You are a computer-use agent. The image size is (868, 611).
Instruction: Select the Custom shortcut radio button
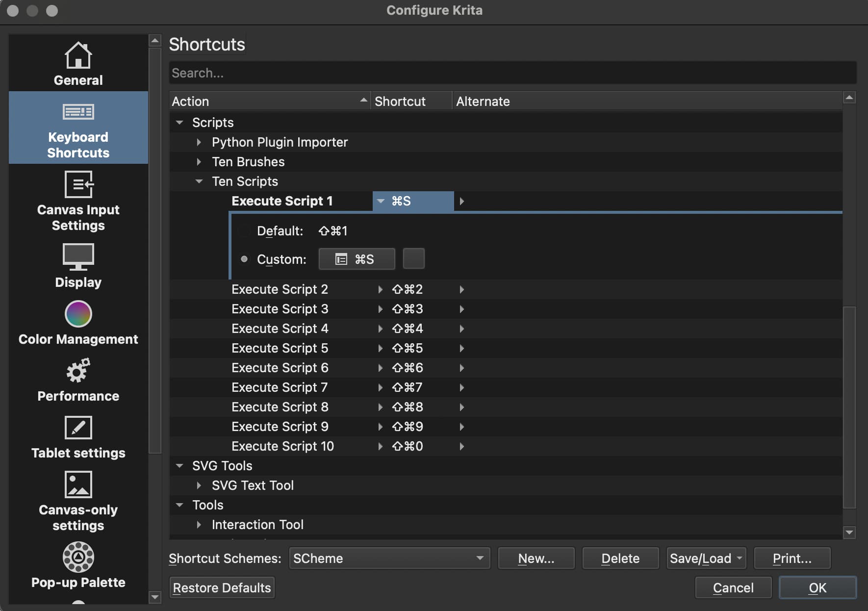pos(244,259)
